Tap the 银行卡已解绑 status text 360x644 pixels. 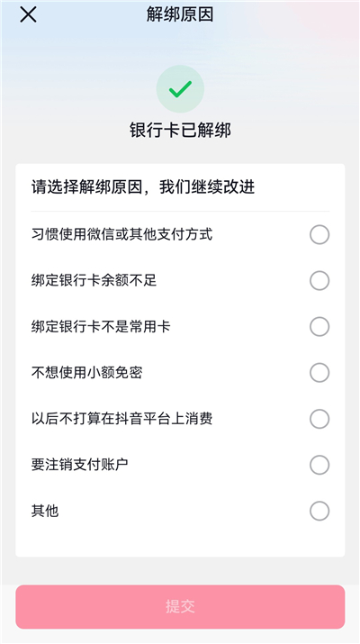pyautogui.click(x=180, y=131)
